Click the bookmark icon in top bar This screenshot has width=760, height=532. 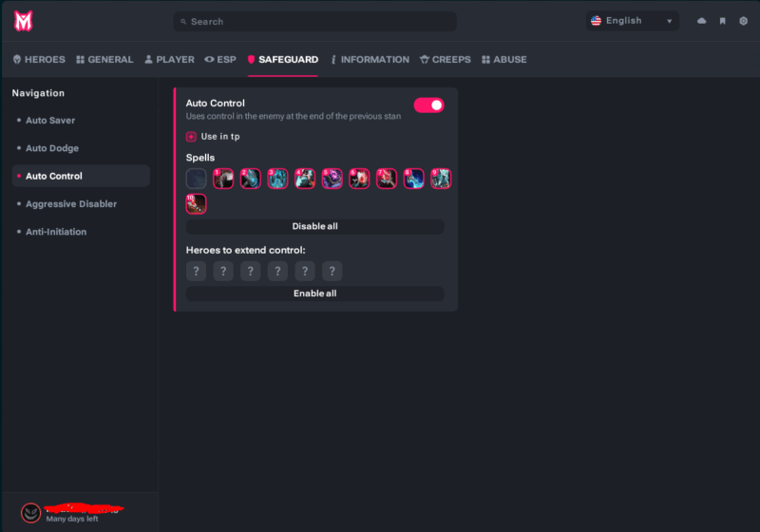[722, 21]
